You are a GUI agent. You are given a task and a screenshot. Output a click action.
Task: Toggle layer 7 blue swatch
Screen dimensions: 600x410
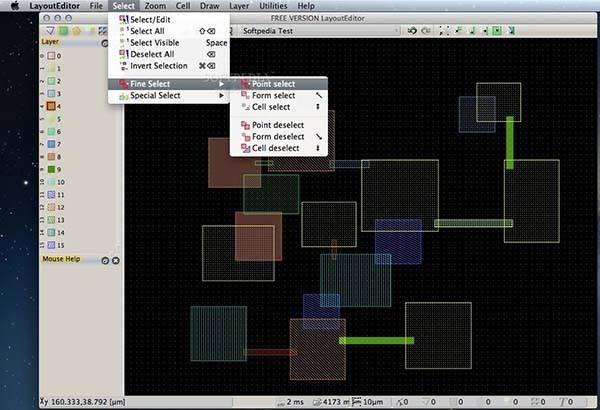pyautogui.click(x=51, y=144)
